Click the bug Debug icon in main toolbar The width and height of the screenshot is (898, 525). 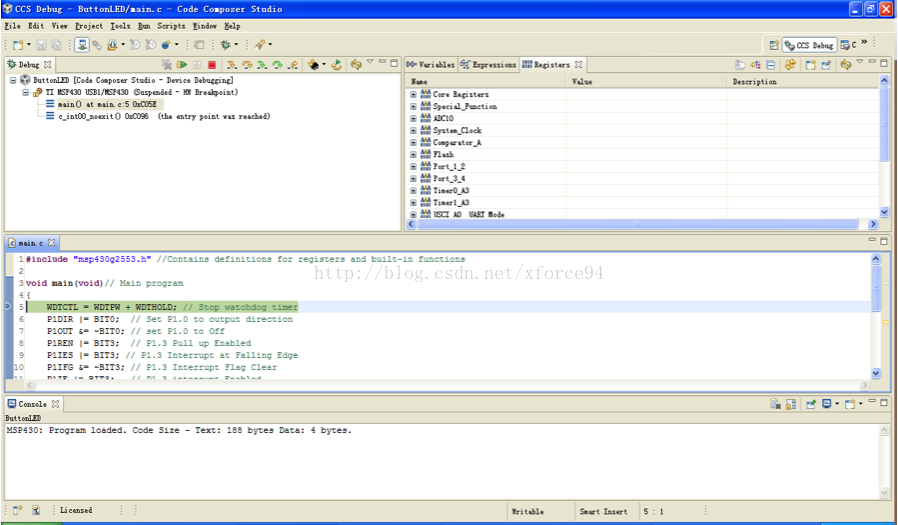coord(225,45)
